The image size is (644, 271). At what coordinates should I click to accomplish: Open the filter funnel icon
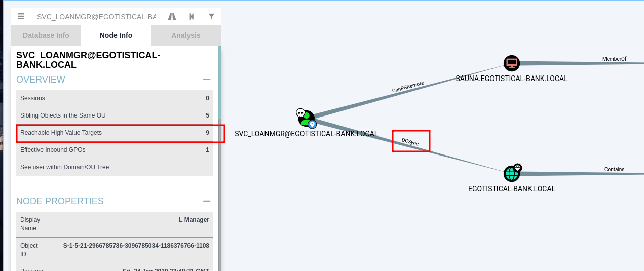(x=211, y=16)
